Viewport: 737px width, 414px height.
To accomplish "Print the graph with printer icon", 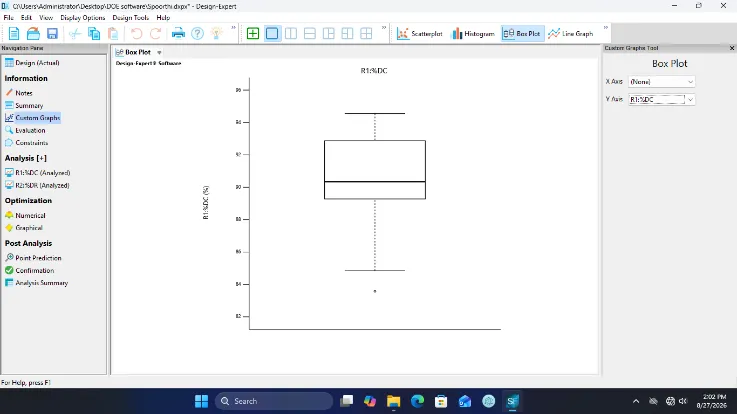I will [178, 33].
